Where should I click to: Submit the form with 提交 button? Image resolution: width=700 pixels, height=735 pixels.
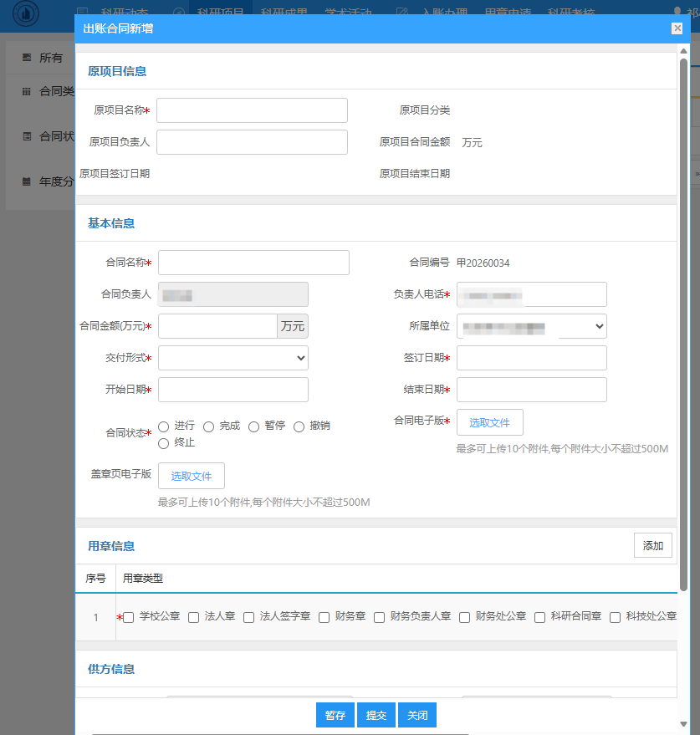376,716
